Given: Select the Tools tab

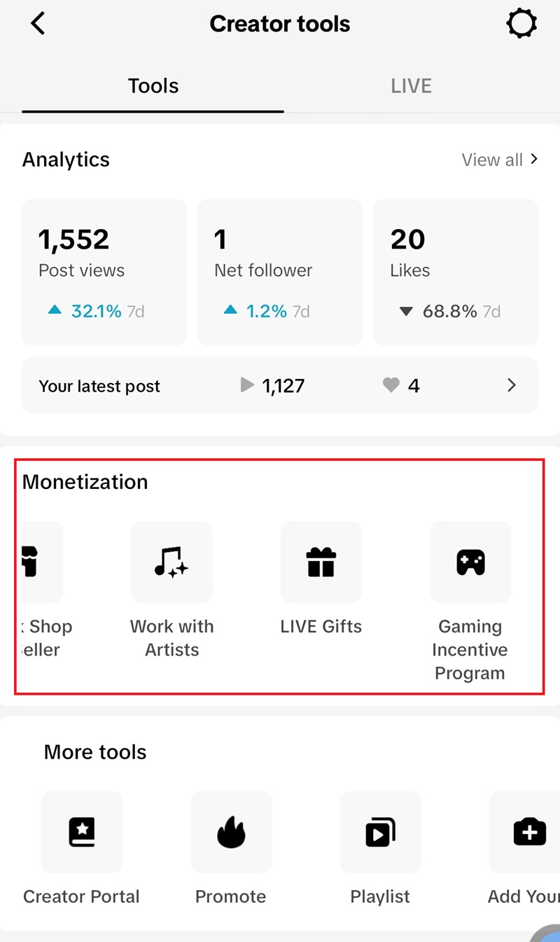Looking at the screenshot, I should (x=153, y=86).
